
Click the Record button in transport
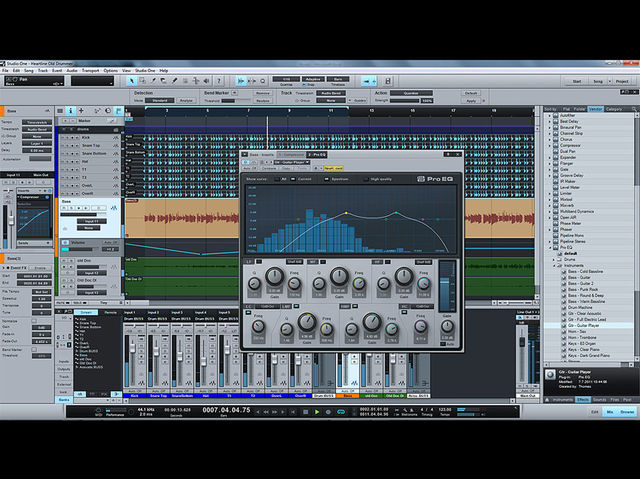coord(328,412)
